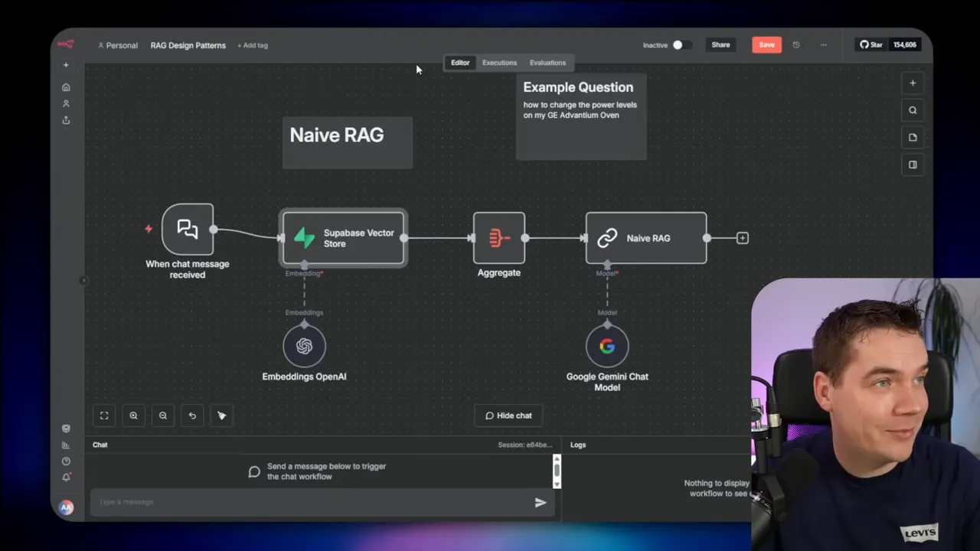Open the add node panel with the plus icon
The height and width of the screenshot is (551, 980).
click(x=913, y=83)
